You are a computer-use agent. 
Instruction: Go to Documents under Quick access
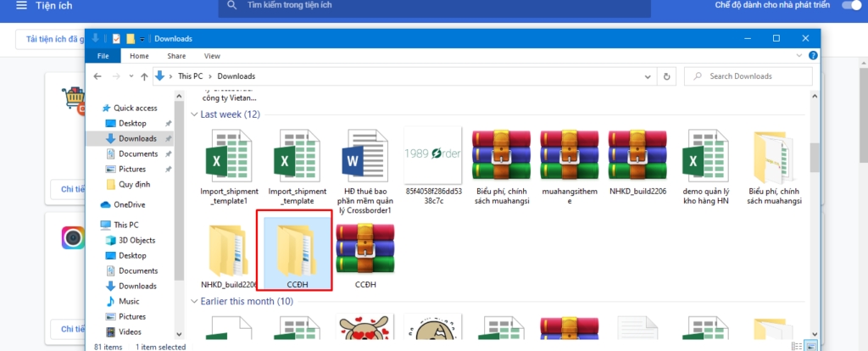(137, 153)
